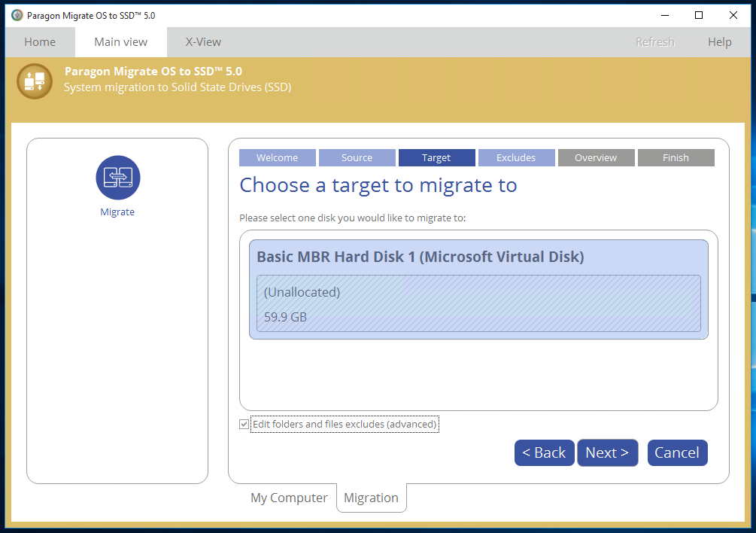Click the Migrate wizard icon
The width and height of the screenshot is (756, 533).
[x=117, y=178]
